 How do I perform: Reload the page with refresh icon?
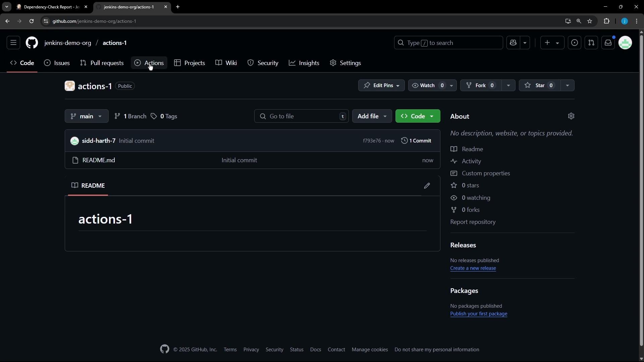pos(32,21)
